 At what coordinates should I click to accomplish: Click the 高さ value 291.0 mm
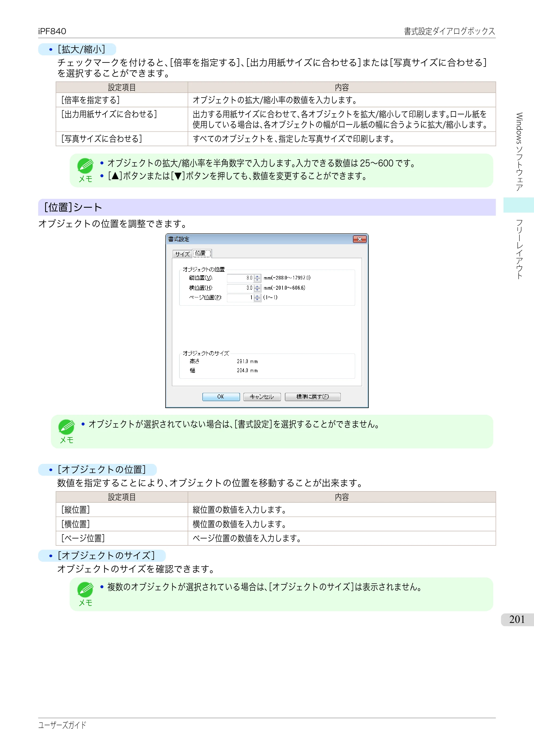(247, 361)
